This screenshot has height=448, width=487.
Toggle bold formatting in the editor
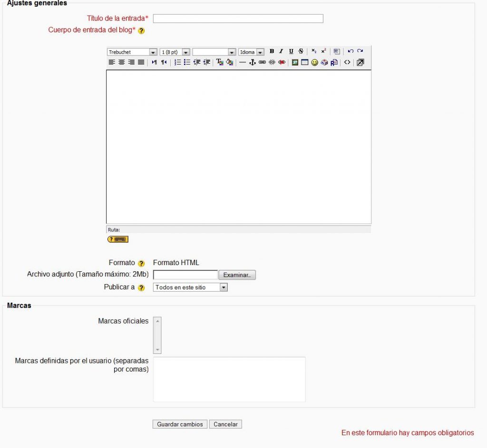click(x=272, y=51)
